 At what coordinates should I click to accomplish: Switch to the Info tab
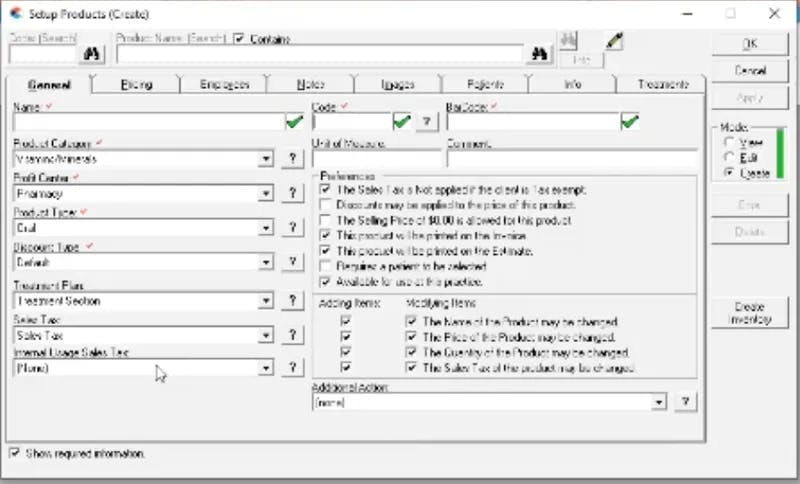(572, 84)
